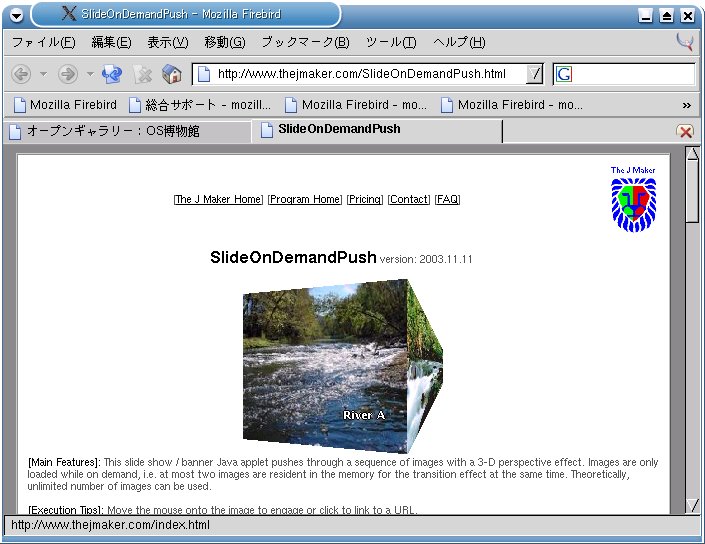Open the Mozilla Firebird bookmark after 総合サポート

[x=356, y=105]
